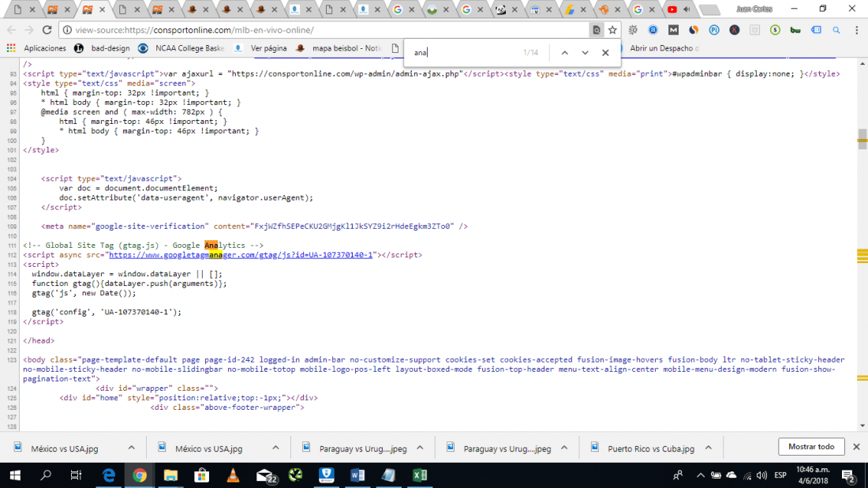Click the dark K extension icon

735,30
